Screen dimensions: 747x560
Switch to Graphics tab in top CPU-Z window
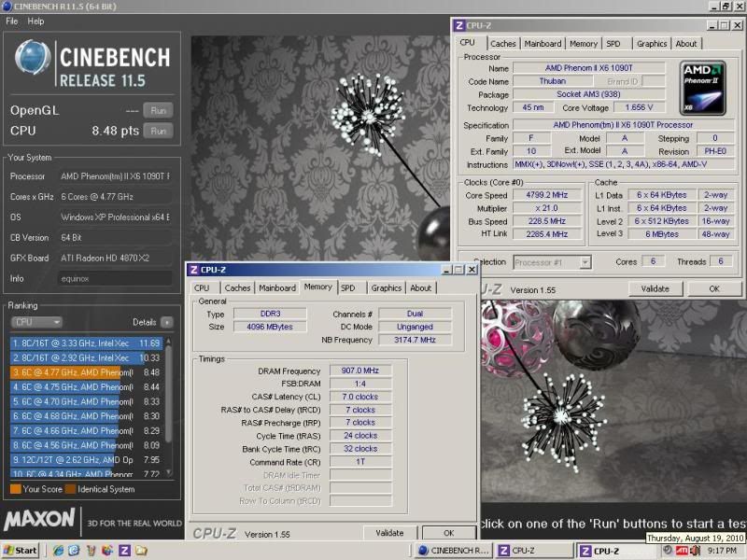(x=652, y=43)
